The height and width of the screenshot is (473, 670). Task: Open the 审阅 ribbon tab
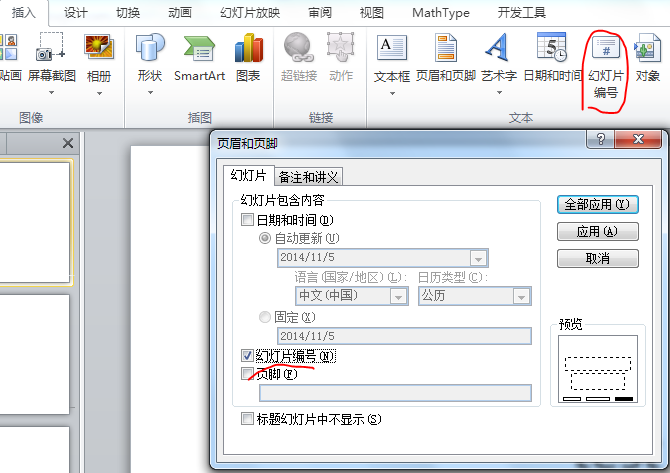pos(320,13)
